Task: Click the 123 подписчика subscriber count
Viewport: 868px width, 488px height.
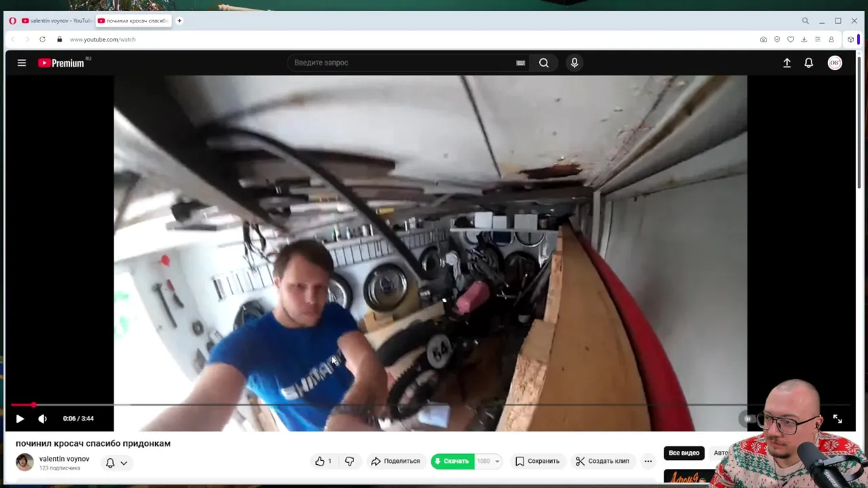Action: pos(60,468)
